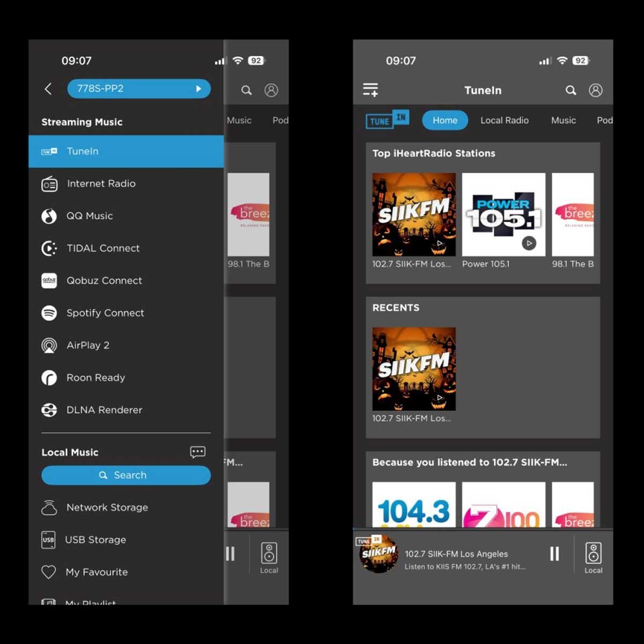Click the Local Music Search button
Screen dimensions: 644x644
[126, 475]
